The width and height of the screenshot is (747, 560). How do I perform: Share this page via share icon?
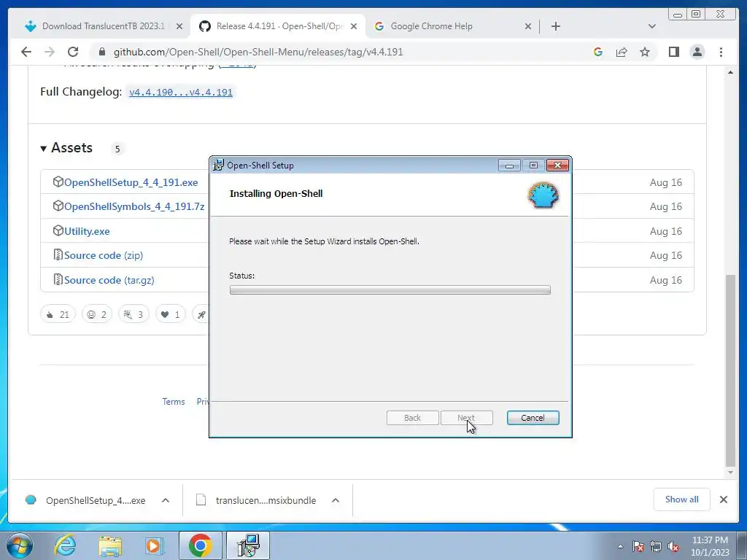pyautogui.click(x=622, y=52)
